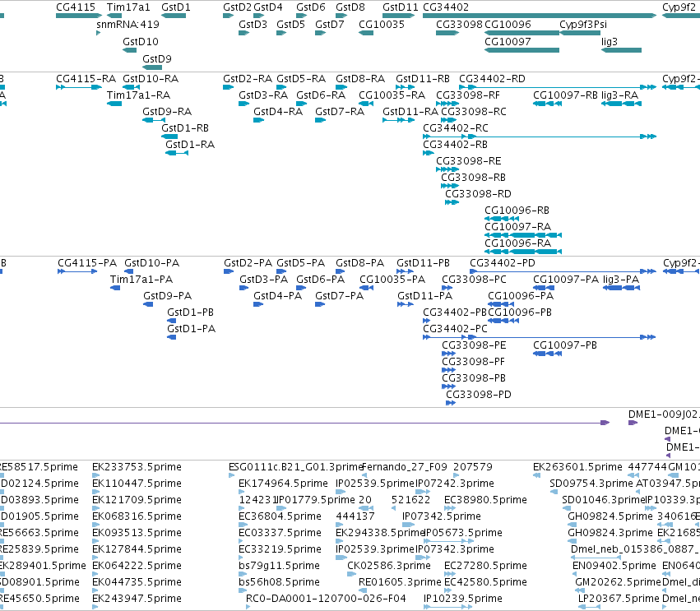
Task: Click the GstD1-PB protein label
Action: pyautogui.click(x=191, y=312)
